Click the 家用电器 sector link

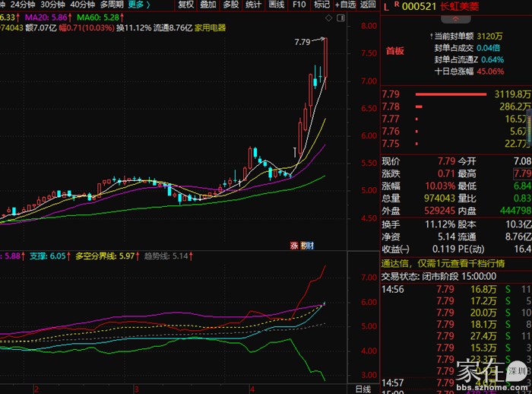pyautogui.click(x=211, y=27)
